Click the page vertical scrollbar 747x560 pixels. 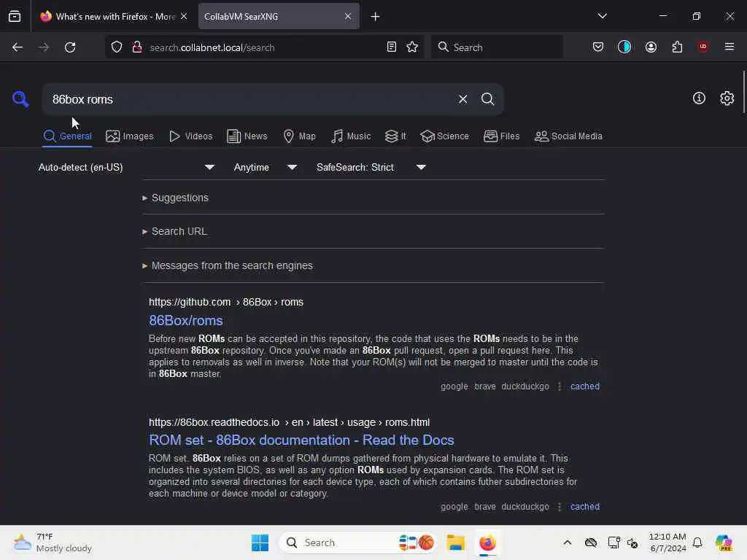743,92
